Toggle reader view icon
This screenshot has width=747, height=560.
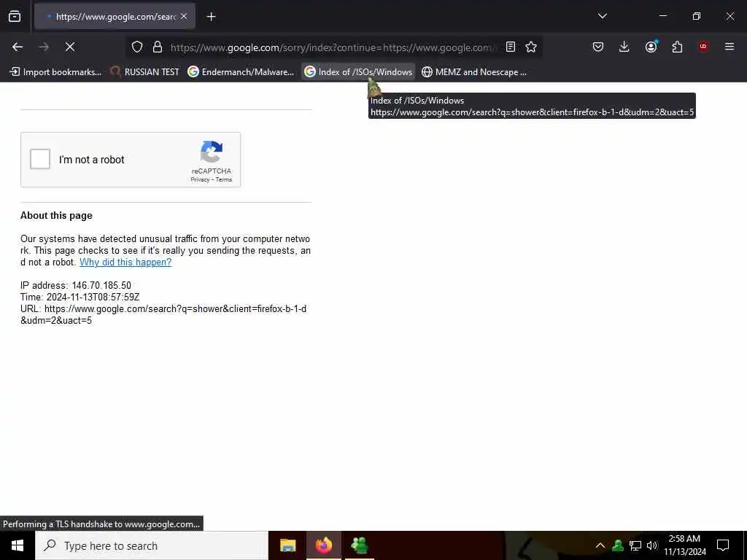510,47
